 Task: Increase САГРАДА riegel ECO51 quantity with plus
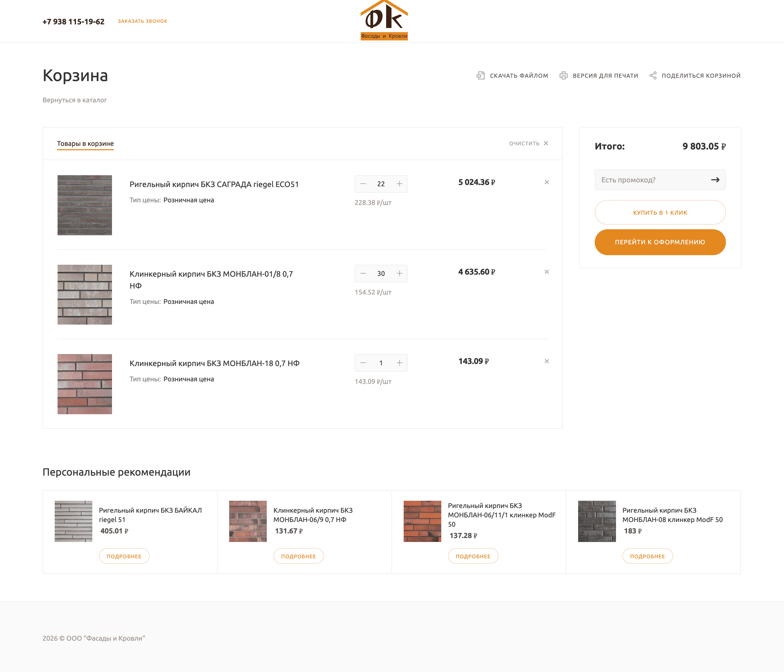399,184
